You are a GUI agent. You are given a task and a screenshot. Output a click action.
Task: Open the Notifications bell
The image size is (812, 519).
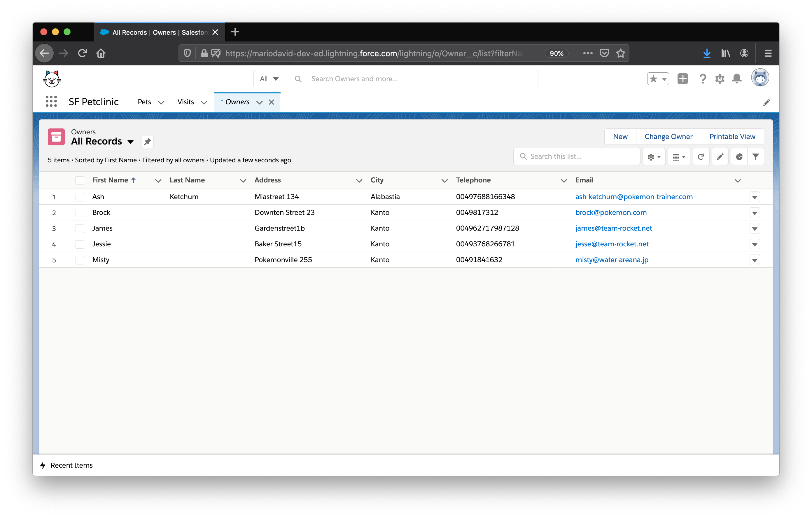pos(736,79)
